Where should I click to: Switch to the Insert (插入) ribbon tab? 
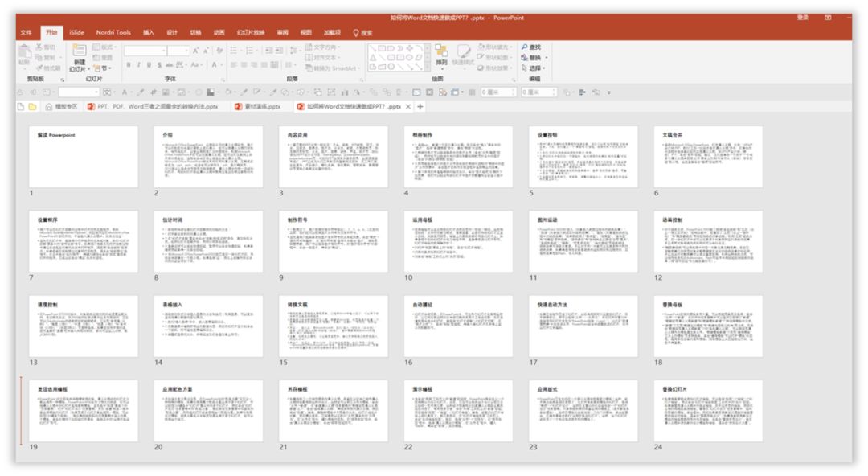coord(149,33)
